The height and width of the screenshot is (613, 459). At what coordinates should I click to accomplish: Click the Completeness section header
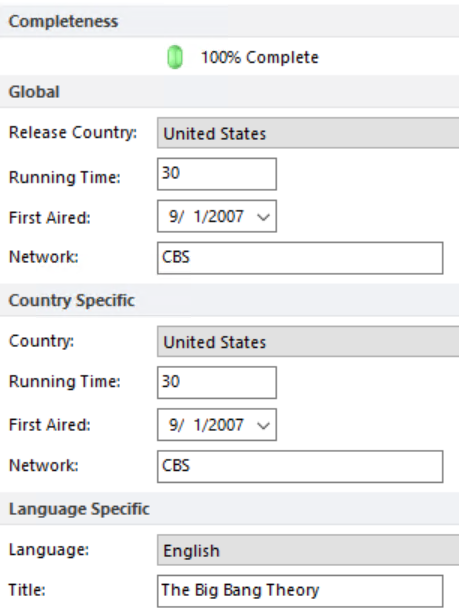click(230, 21)
